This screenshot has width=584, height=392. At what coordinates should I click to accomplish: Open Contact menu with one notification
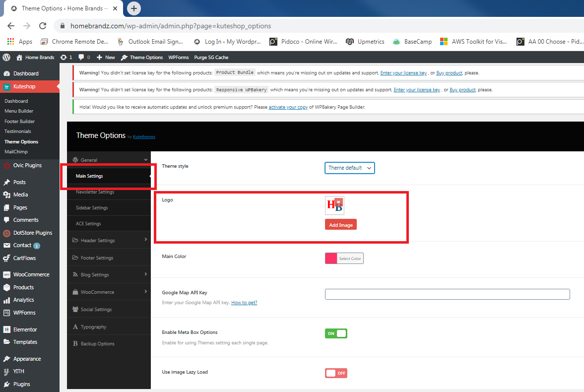coord(22,245)
